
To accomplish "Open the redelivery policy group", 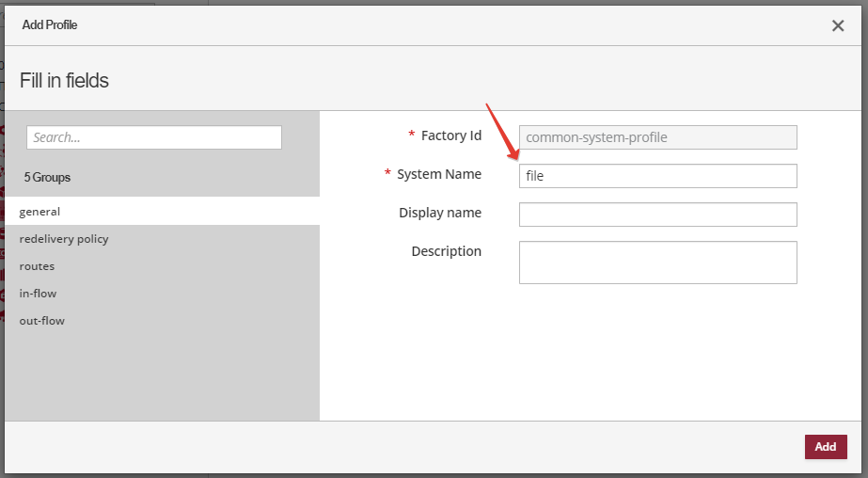I will point(64,239).
